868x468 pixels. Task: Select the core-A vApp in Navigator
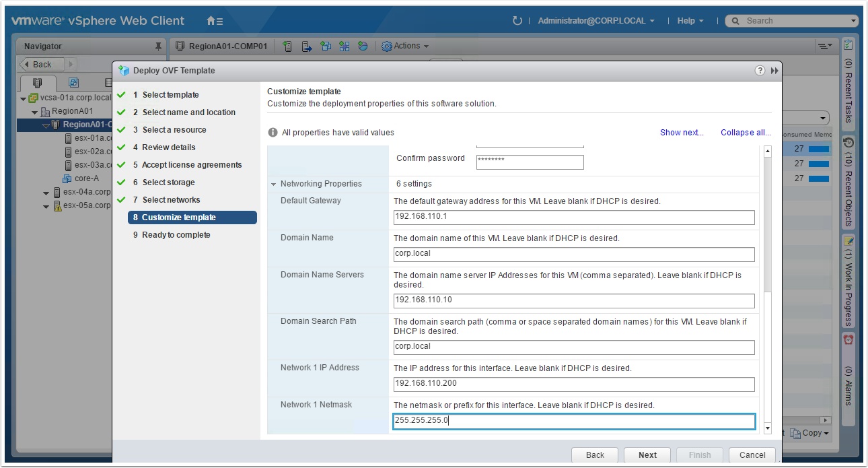tap(81, 178)
